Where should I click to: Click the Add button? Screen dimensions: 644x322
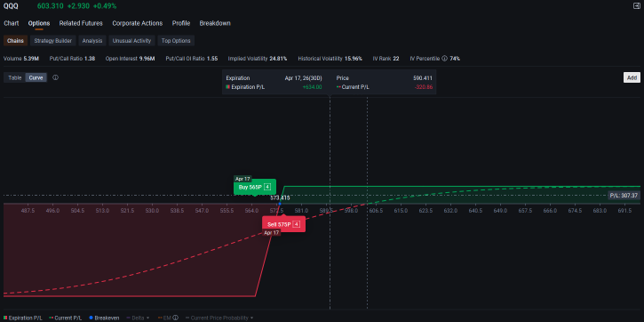pos(632,77)
